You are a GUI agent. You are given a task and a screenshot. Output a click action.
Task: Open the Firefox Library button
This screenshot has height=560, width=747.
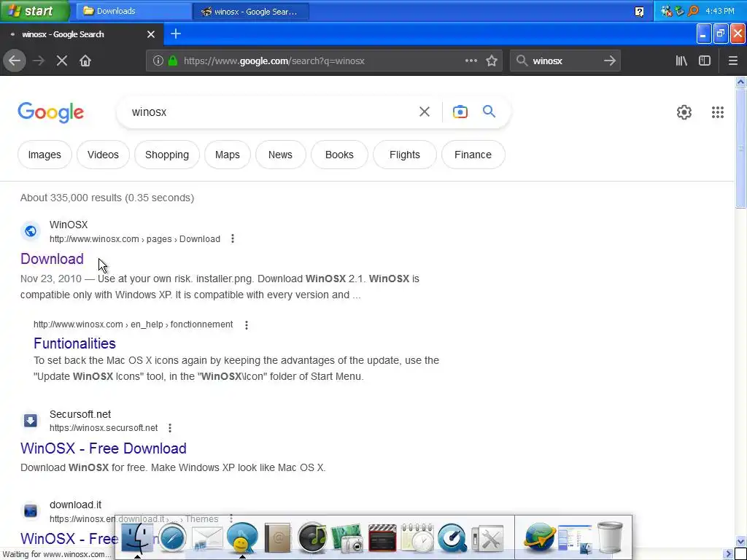681,61
